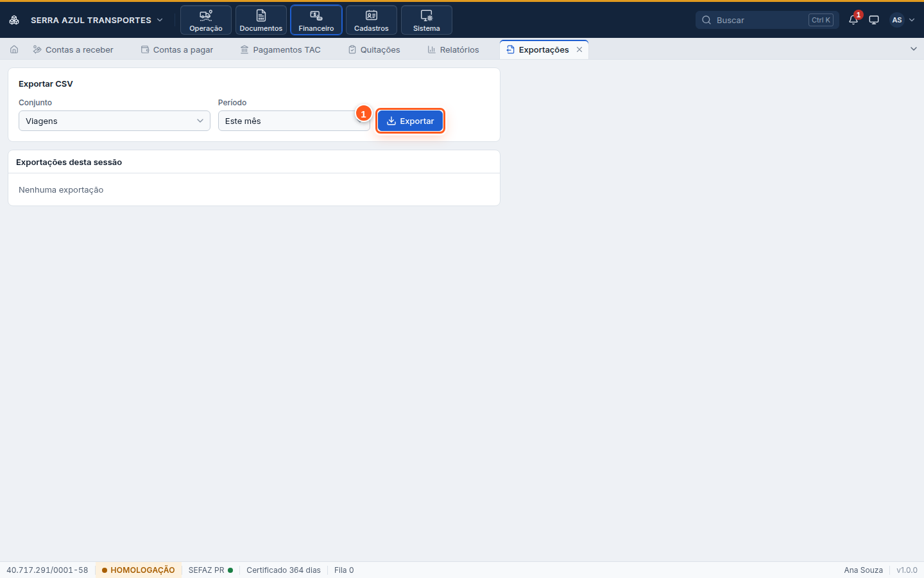Screen dimensions: 924x578
Task: Open the Conjunto dropdown showing Viagens
Action: pyautogui.click(x=114, y=121)
